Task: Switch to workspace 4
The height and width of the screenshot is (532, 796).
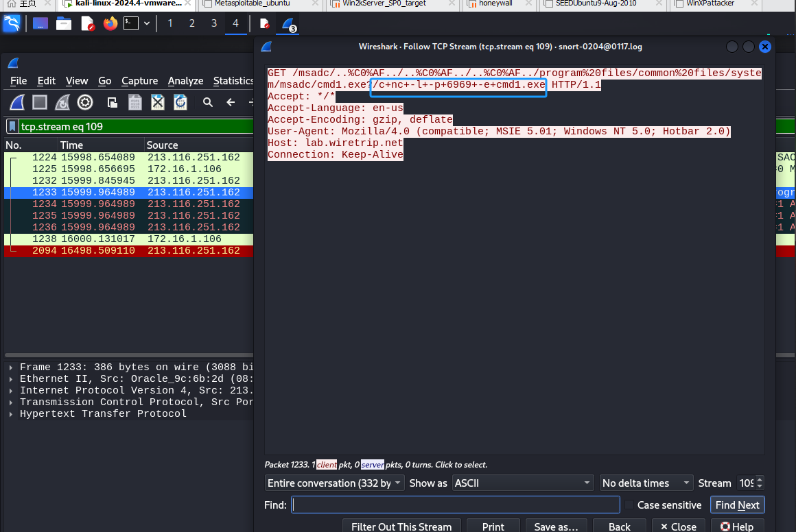Action: (x=235, y=23)
